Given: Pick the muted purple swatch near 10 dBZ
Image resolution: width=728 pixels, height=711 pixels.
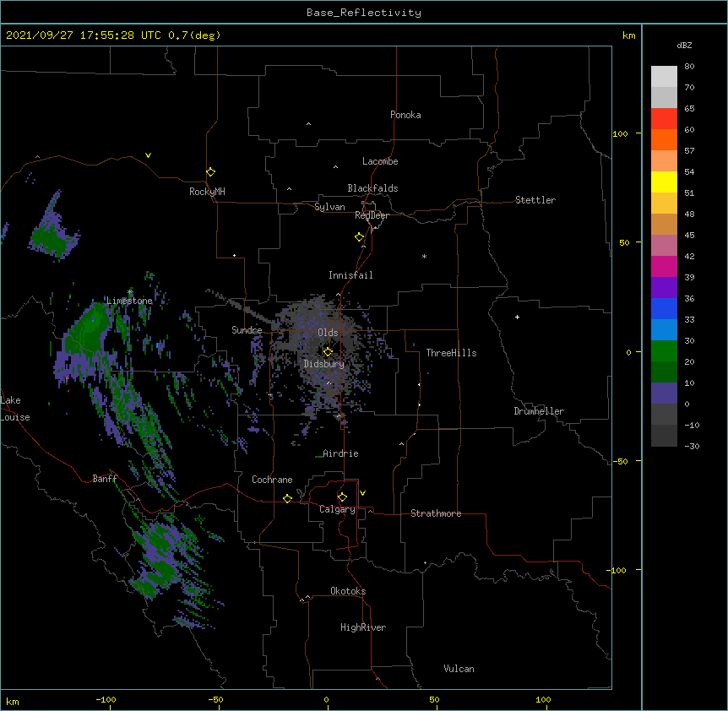Looking at the screenshot, I should [x=664, y=393].
